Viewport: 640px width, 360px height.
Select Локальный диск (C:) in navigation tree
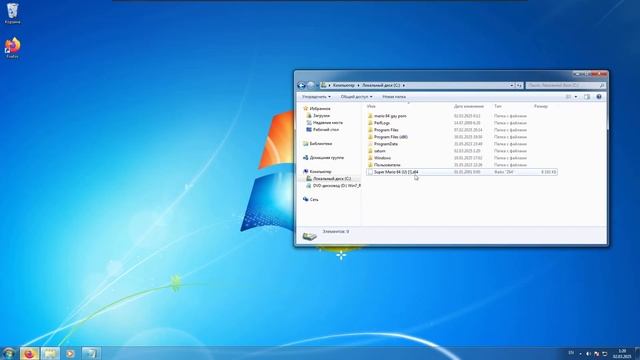coord(332,179)
